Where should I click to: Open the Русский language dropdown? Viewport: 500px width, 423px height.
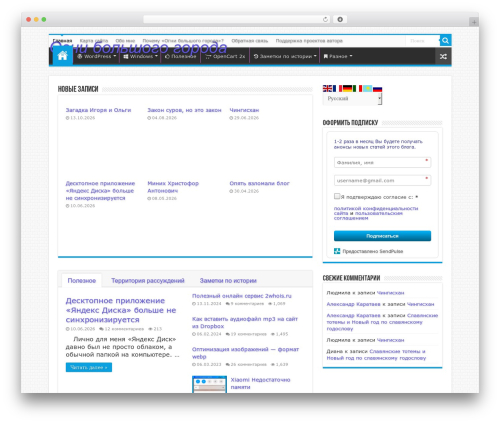click(352, 99)
